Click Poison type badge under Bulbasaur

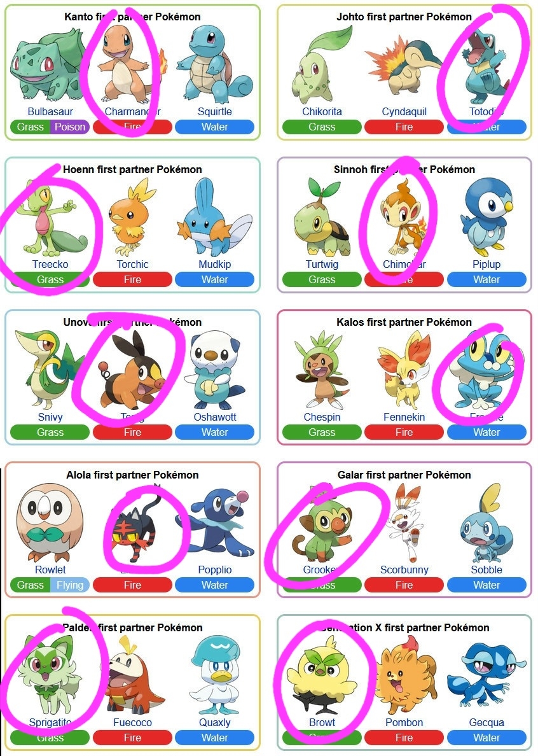point(70,127)
